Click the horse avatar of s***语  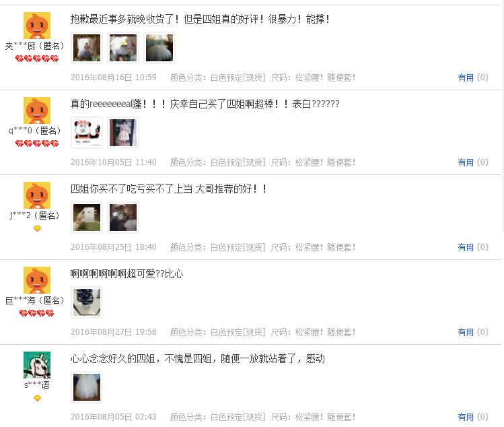tap(37, 365)
